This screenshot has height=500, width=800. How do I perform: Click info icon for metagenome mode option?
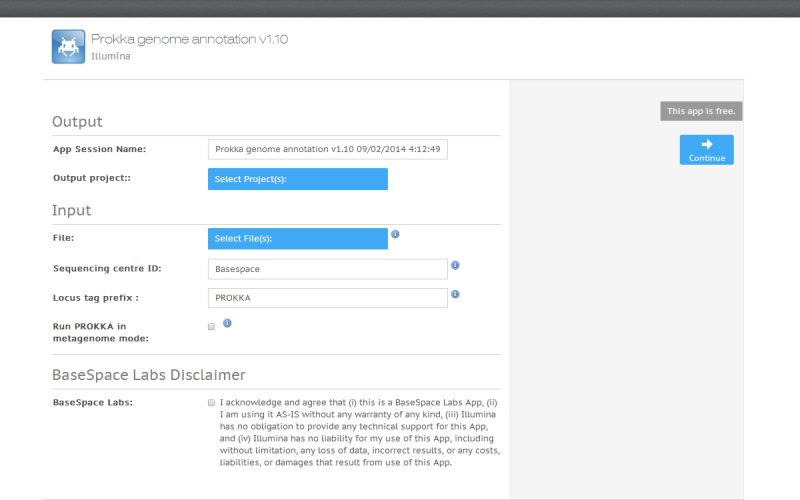[x=227, y=323]
